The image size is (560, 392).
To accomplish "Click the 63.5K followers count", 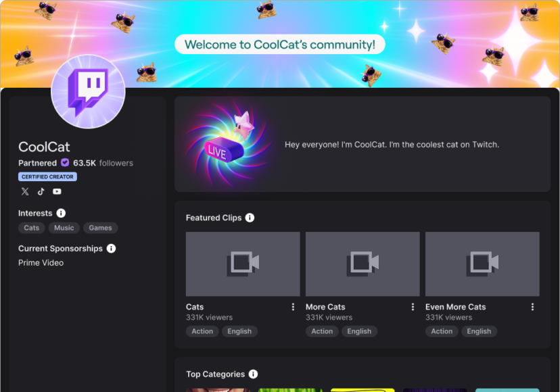I will [103, 163].
